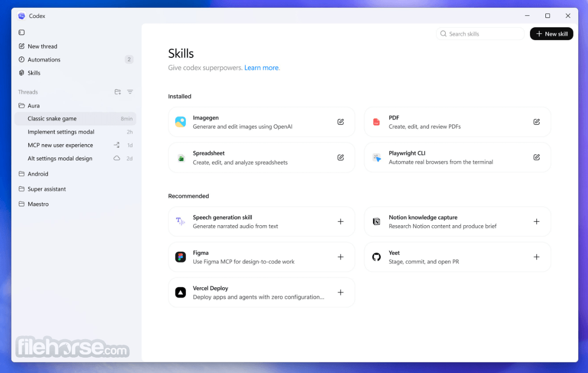
Task: Open Skills in sidebar
Action: point(29,73)
